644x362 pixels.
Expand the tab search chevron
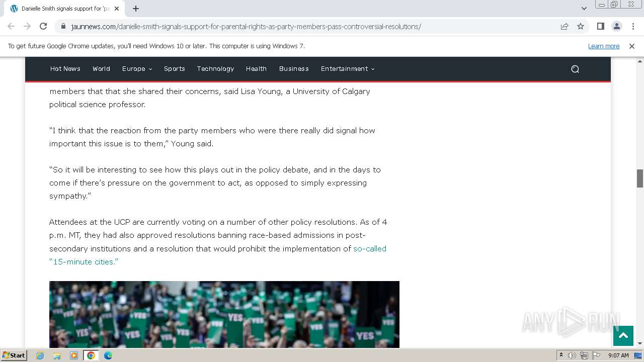tap(584, 9)
